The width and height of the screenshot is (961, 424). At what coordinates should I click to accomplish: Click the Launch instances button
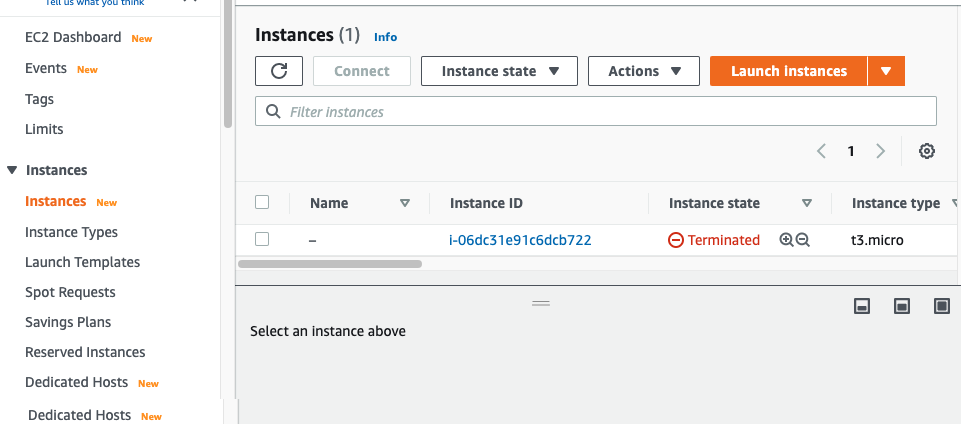(789, 71)
